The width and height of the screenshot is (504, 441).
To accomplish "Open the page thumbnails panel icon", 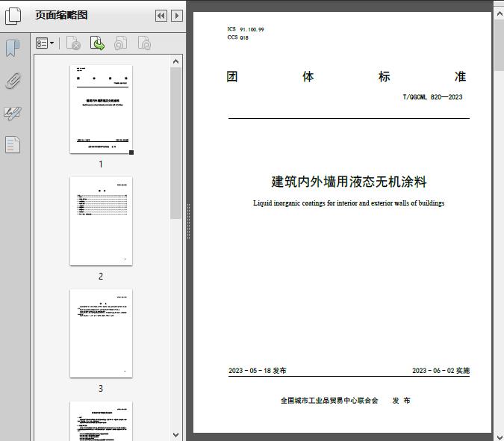I will point(13,16).
